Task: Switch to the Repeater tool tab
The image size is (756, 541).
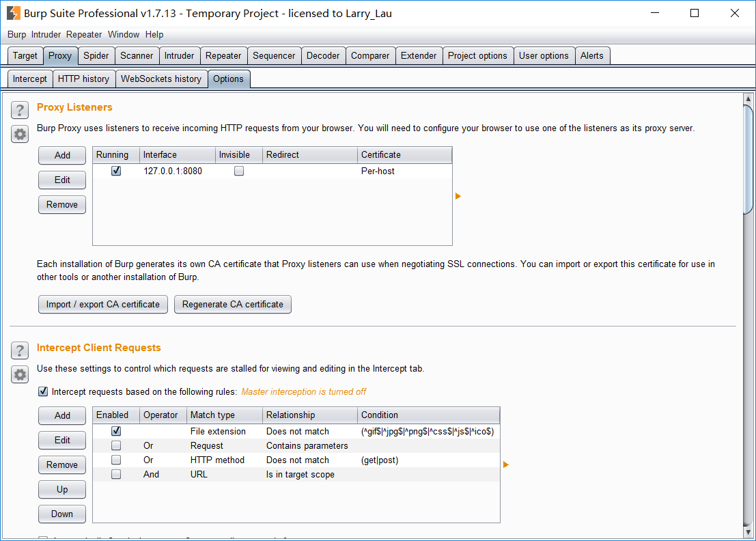Action: tap(223, 56)
